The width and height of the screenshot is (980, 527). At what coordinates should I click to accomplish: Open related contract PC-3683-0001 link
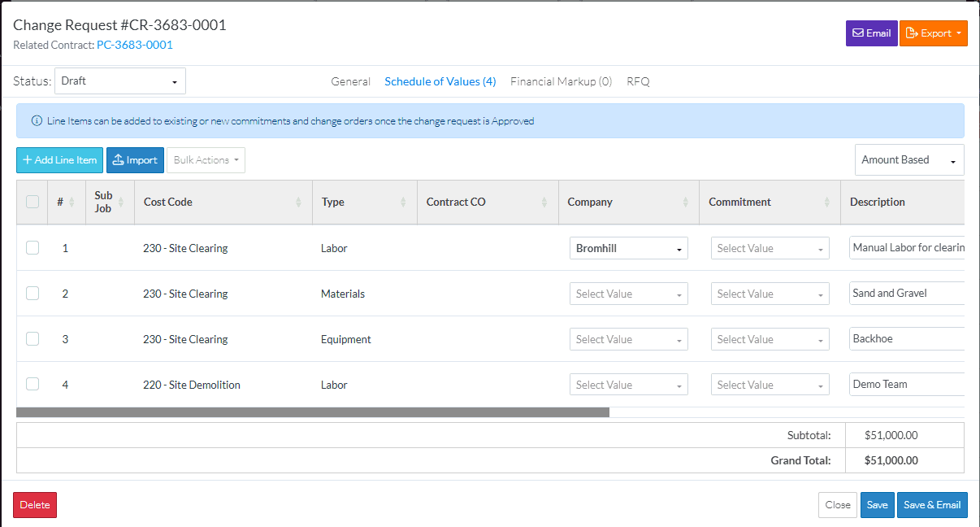135,46
